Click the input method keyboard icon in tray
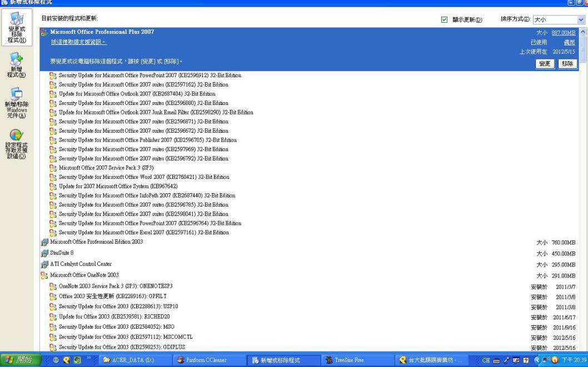Viewport: 588px width, 367px height. (496, 361)
